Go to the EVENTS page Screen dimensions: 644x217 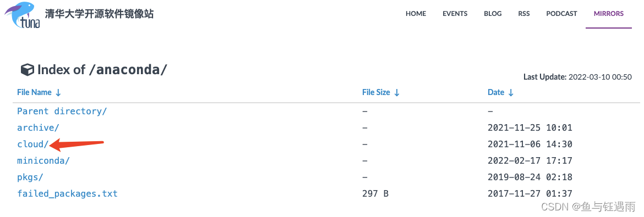click(455, 14)
